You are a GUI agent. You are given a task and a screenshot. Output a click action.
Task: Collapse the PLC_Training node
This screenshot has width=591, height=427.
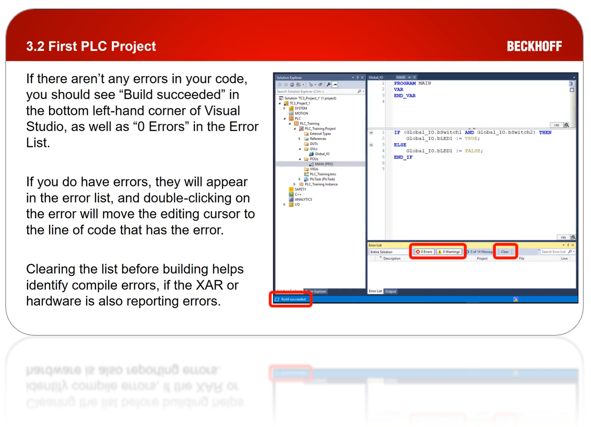tap(290, 124)
